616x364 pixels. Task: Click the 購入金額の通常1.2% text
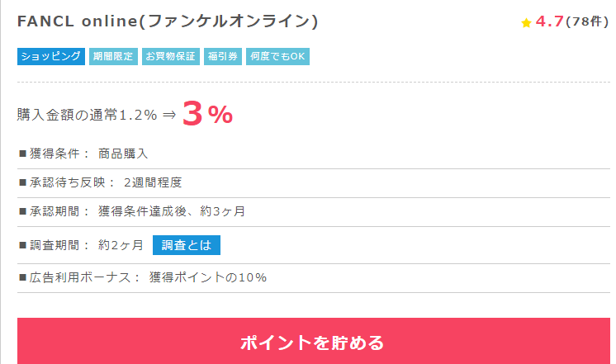[88, 115]
